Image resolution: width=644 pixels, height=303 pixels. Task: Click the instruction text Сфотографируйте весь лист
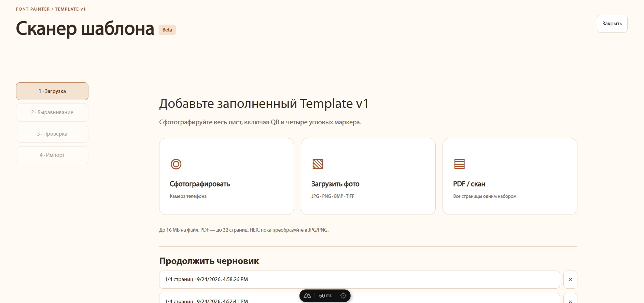coord(260,122)
